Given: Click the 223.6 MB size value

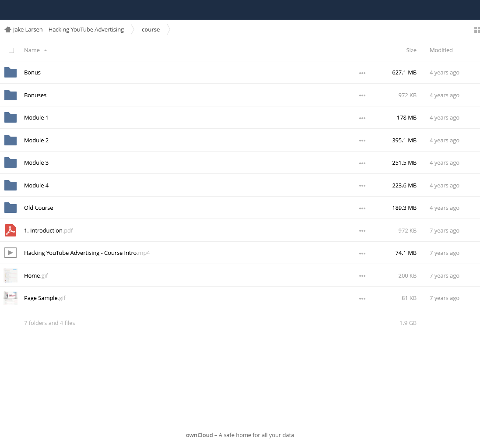Looking at the screenshot, I should pyautogui.click(x=404, y=185).
